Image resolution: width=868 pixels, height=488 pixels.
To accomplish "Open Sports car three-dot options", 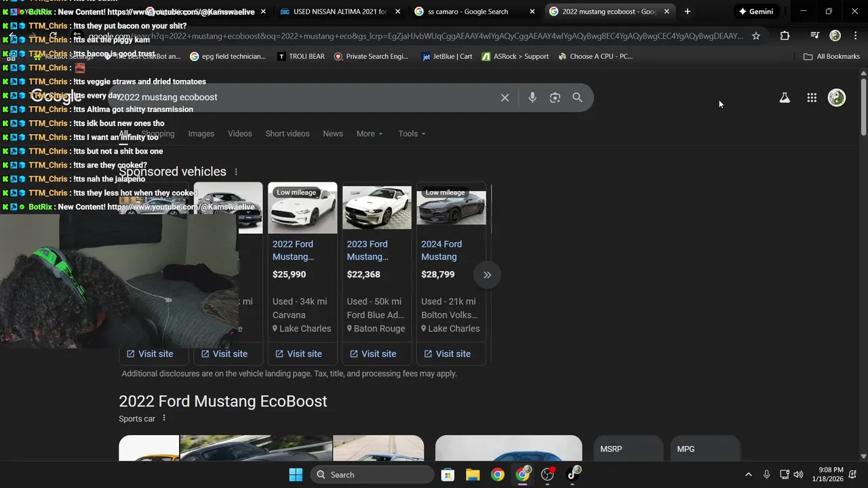I will 163,418.
